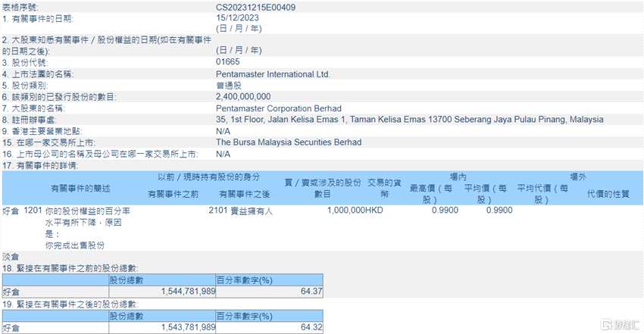Click N/A for Hong Kong business place
This screenshot has width=644, height=334.
pos(223,131)
